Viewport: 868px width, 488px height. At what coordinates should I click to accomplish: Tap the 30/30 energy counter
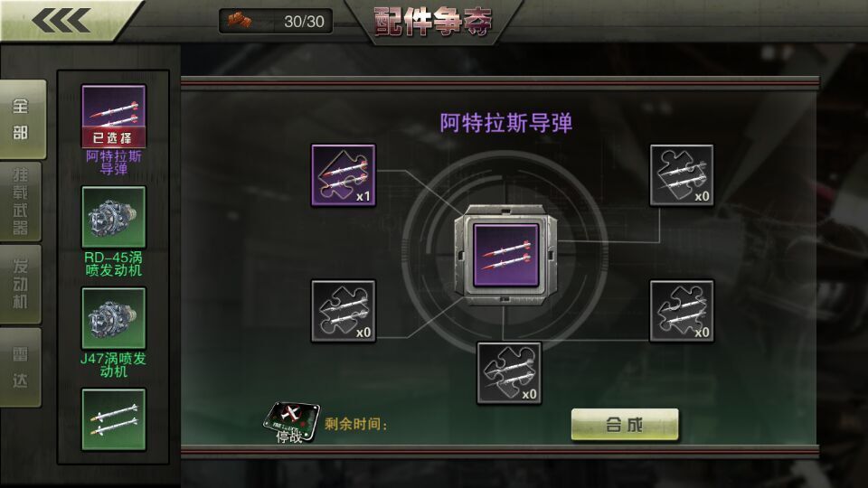tap(276, 22)
